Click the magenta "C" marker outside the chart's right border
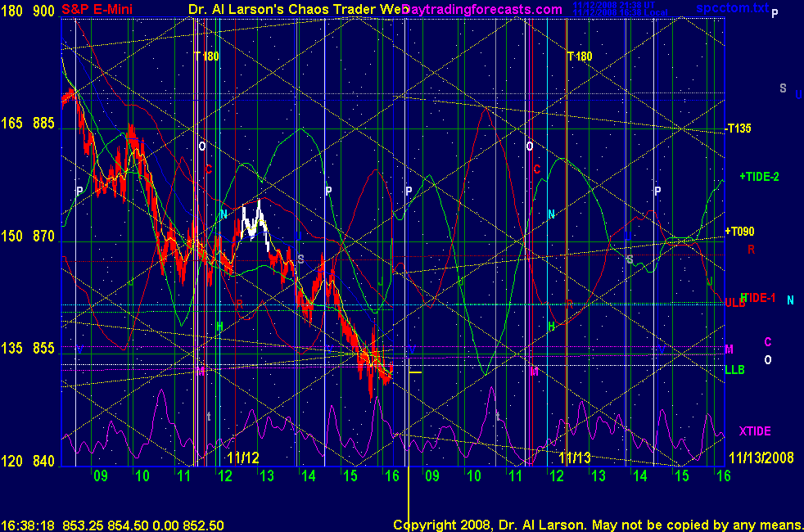804x532 pixels. tap(768, 342)
